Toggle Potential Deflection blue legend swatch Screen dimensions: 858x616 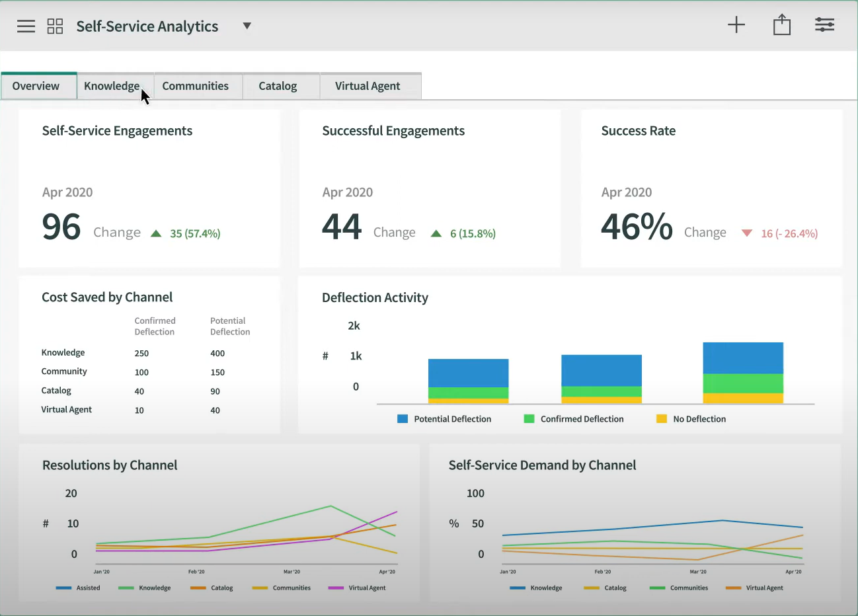click(x=403, y=419)
